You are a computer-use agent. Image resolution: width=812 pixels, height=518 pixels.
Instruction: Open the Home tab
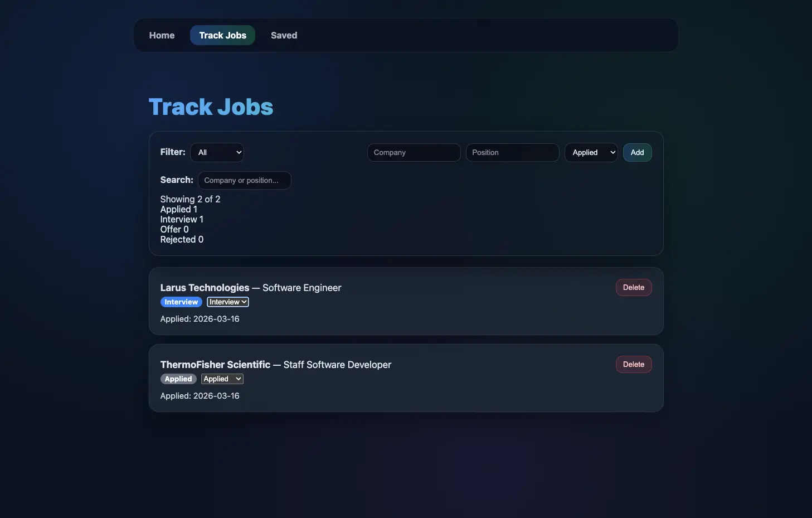[162, 35]
